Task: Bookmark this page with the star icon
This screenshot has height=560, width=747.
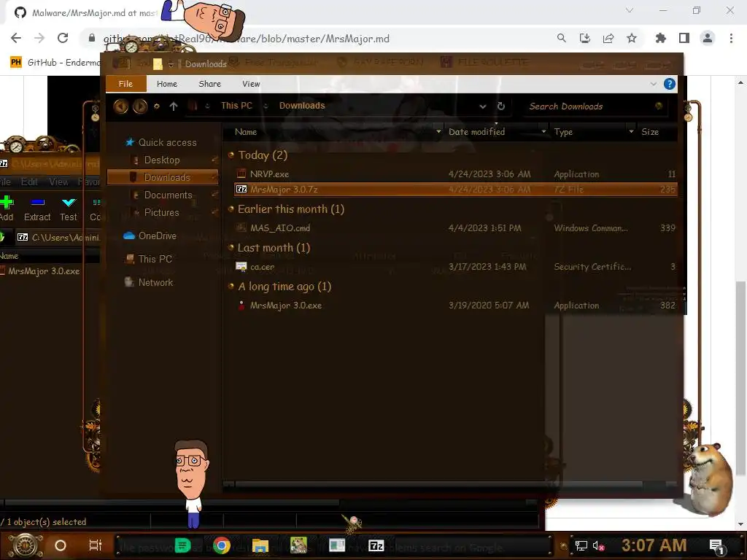Action: point(632,38)
